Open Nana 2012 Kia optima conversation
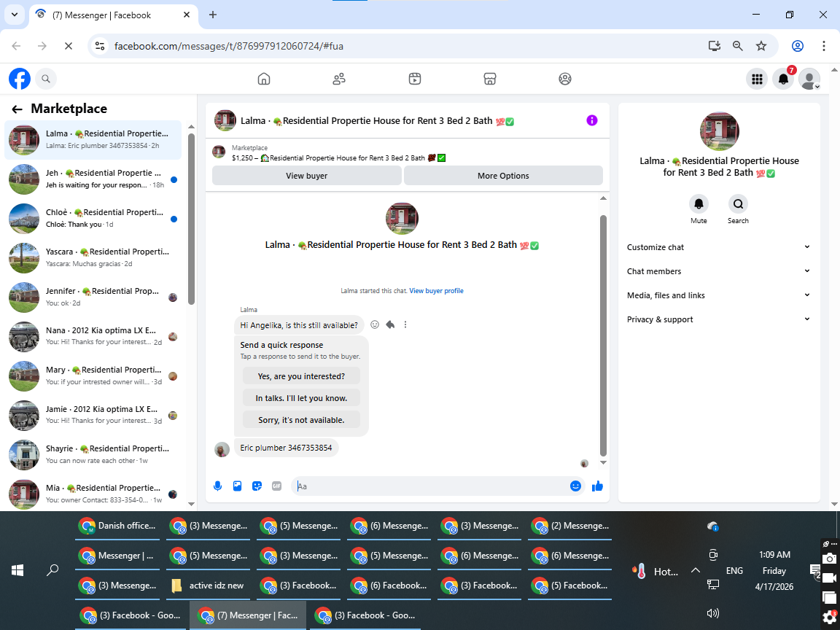 point(93,337)
